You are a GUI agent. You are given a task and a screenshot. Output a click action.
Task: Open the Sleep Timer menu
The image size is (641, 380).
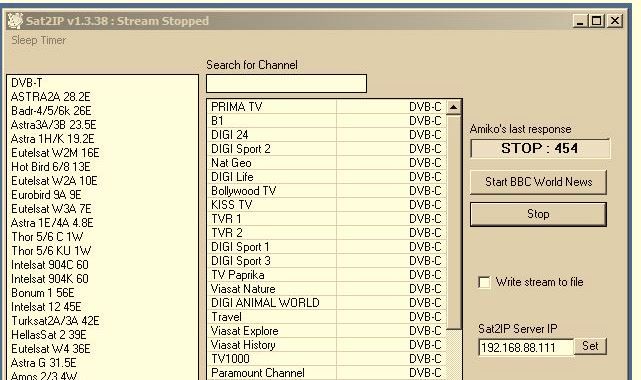pos(38,40)
